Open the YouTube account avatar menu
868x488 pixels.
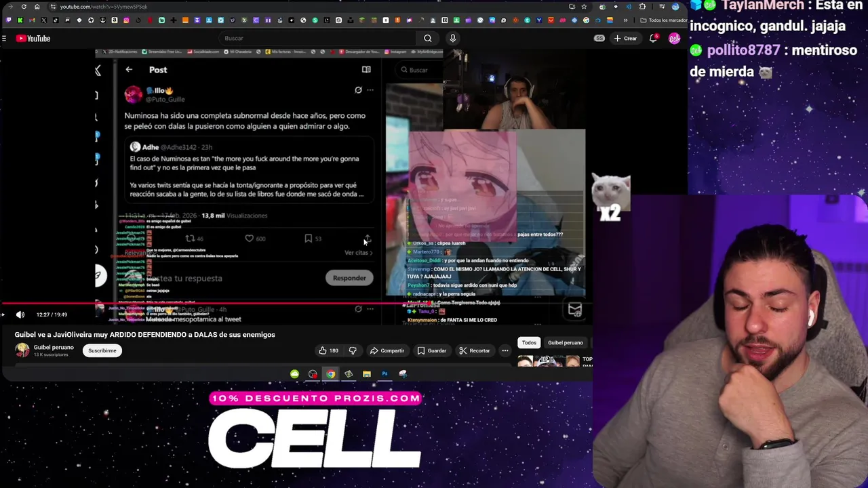pyautogui.click(x=674, y=39)
